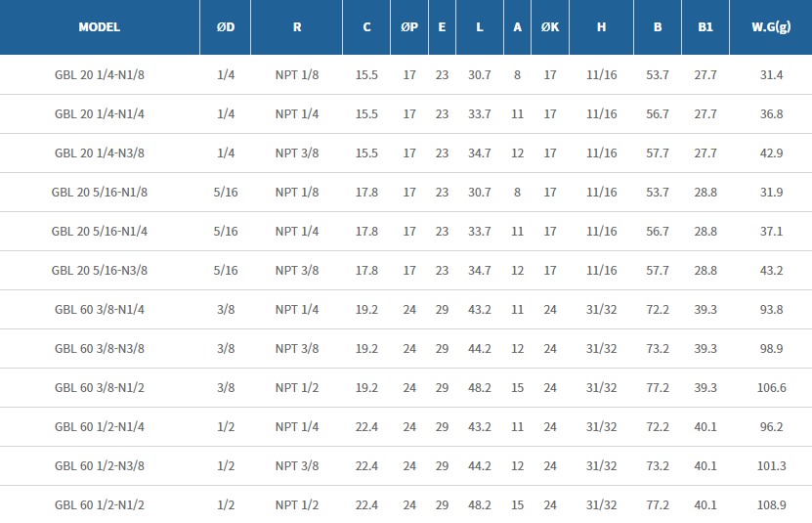Select model GBL 20 1/4-N1/8

100,75
